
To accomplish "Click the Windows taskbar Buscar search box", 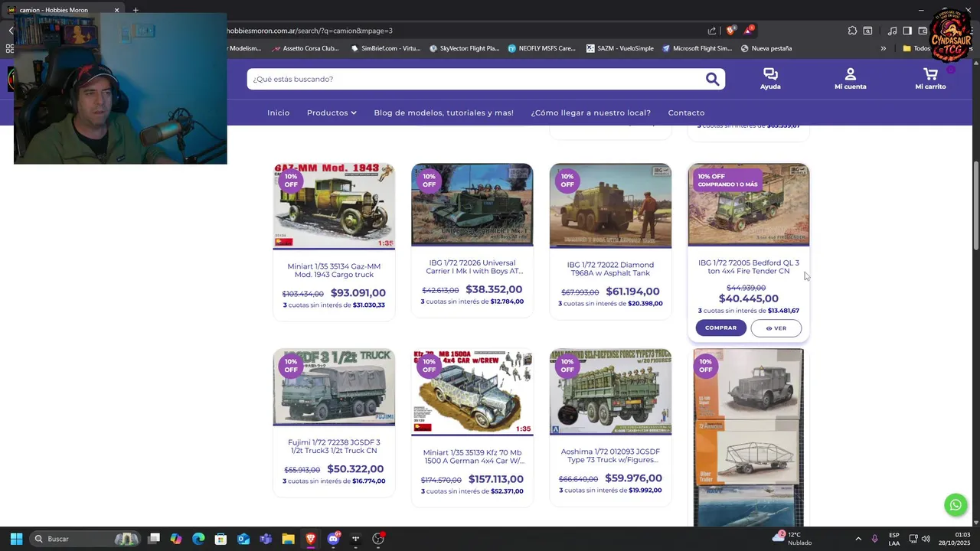I will click(x=85, y=539).
